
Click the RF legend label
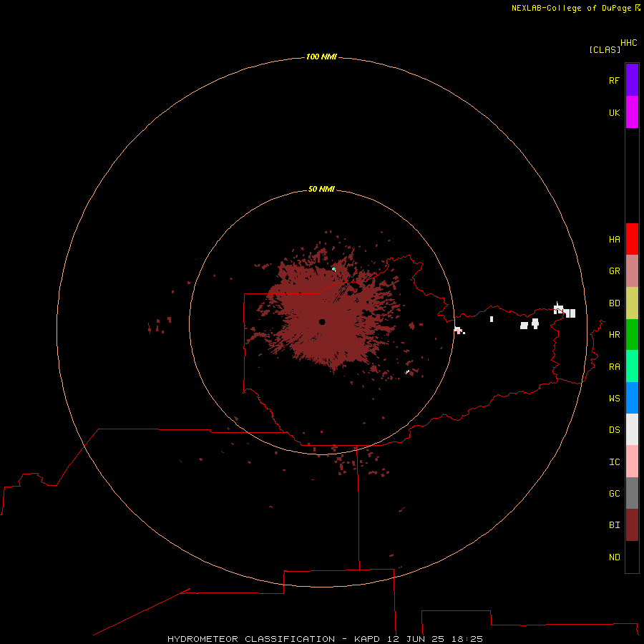[614, 80]
